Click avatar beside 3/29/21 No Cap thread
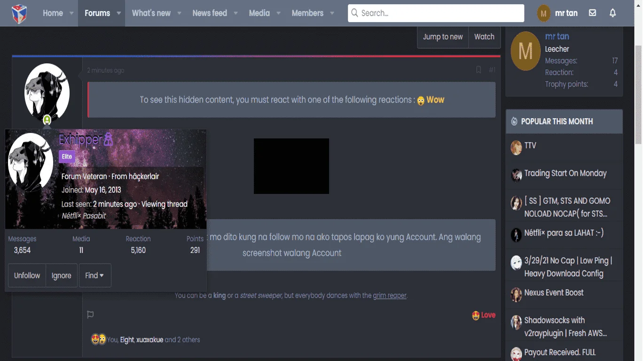This screenshot has height=361, width=644. (x=516, y=262)
